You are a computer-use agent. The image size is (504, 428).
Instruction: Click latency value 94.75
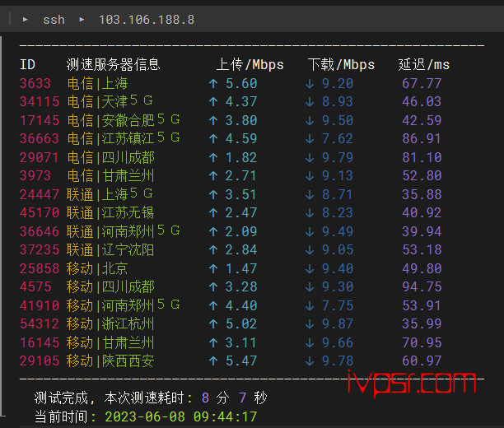tap(422, 286)
